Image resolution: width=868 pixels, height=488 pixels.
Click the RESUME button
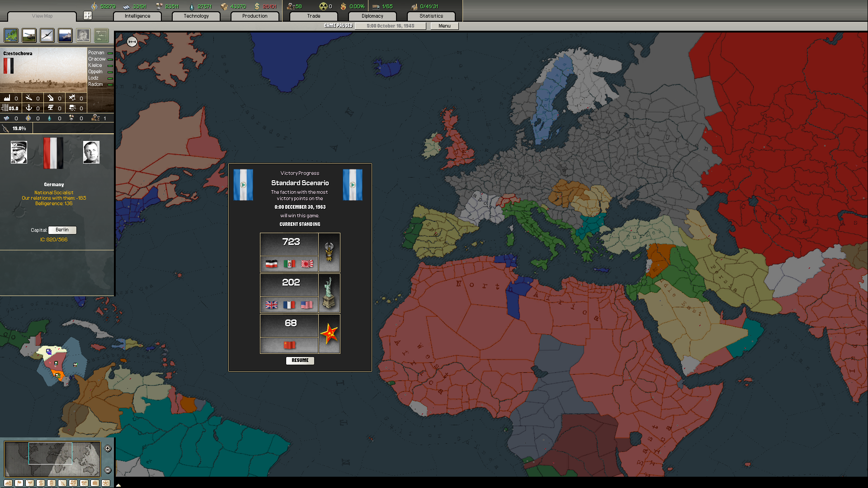[300, 361]
